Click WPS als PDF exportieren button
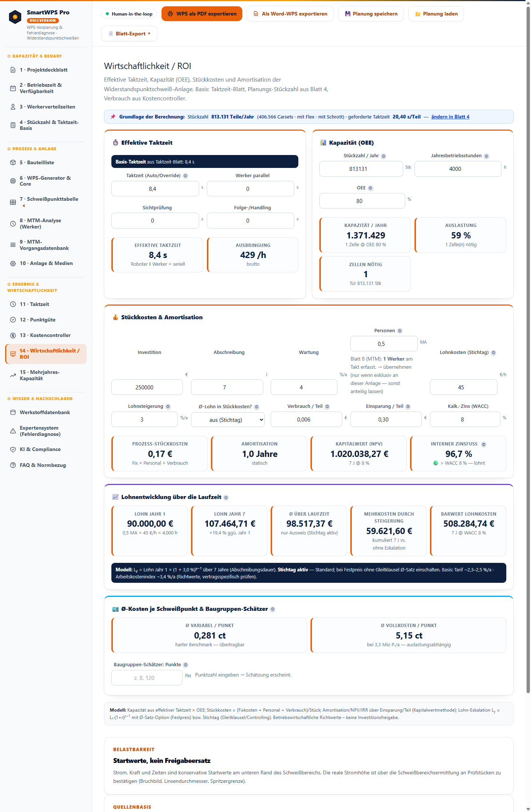This screenshot has height=812, width=531. coord(202,14)
